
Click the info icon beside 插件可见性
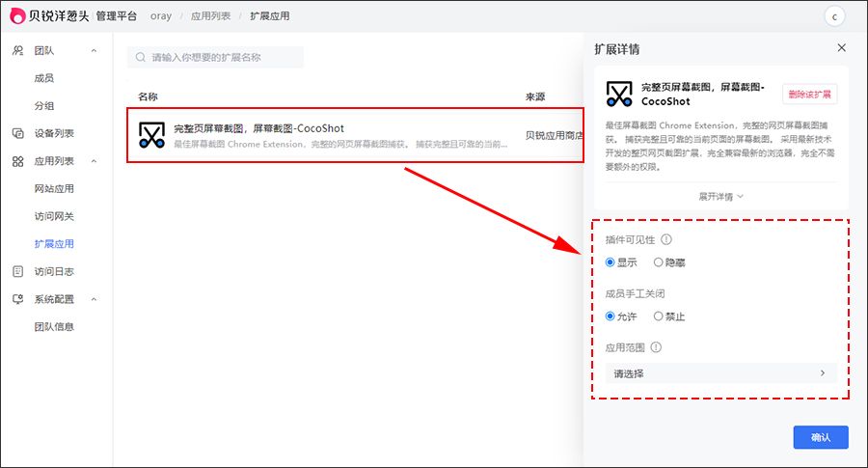[666, 239]
